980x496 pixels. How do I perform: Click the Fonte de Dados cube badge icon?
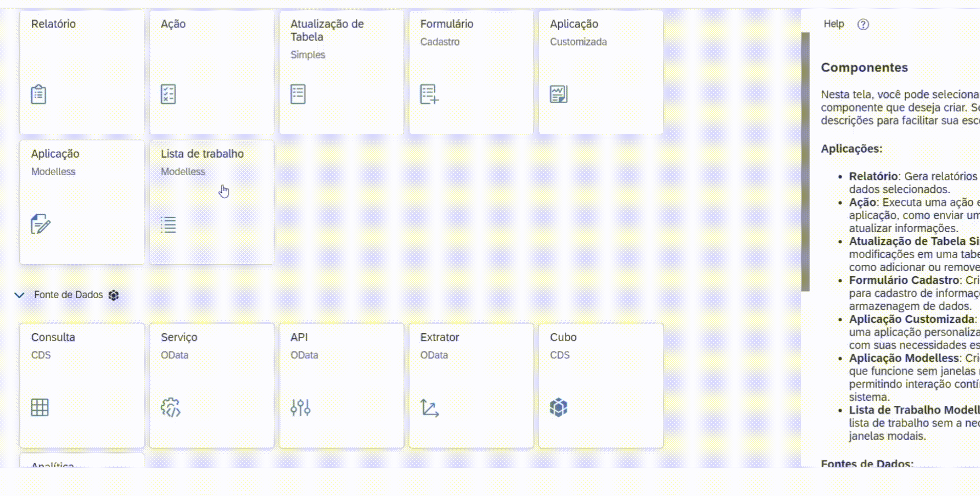tap(114, 295)
